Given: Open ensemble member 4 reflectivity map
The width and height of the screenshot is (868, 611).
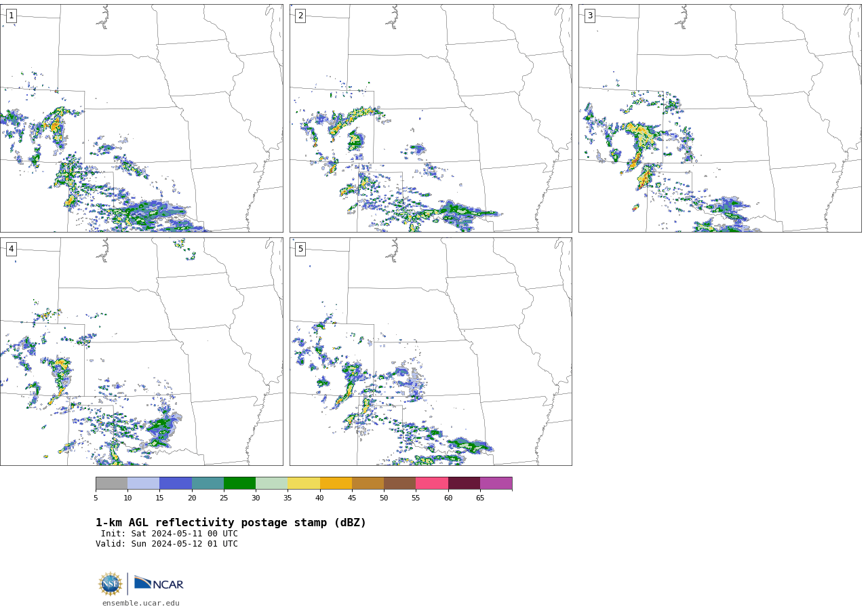Looking at the screenshot, I should [141, 351].
